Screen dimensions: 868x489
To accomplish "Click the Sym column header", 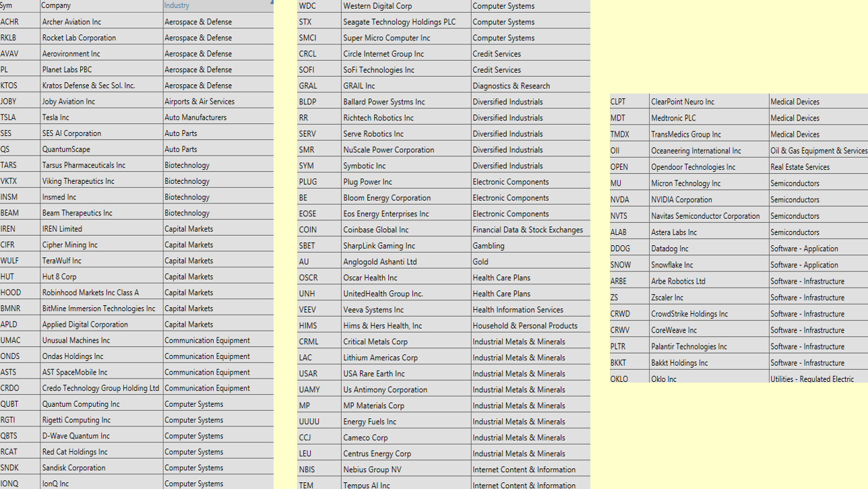I will [20, 5].
